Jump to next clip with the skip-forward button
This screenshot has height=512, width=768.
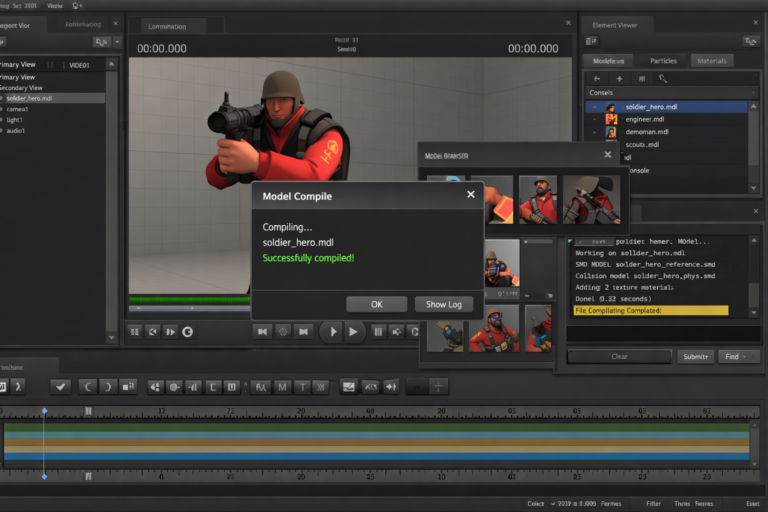coord(304,332)
